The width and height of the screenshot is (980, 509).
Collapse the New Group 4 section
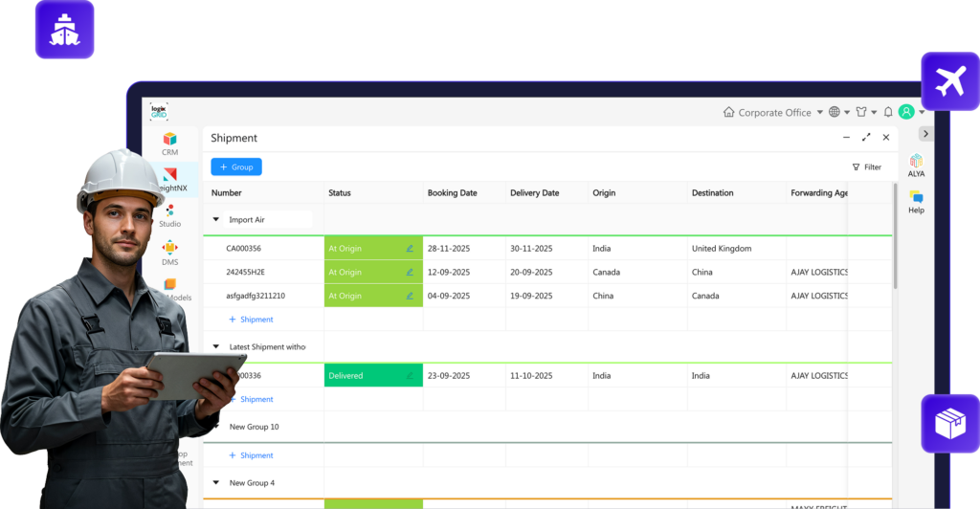point(216,483)
